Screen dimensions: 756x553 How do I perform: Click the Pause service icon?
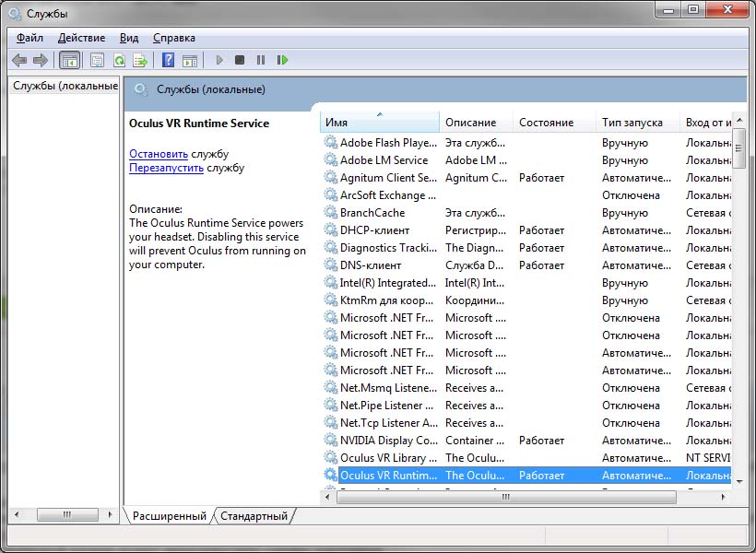261,60
